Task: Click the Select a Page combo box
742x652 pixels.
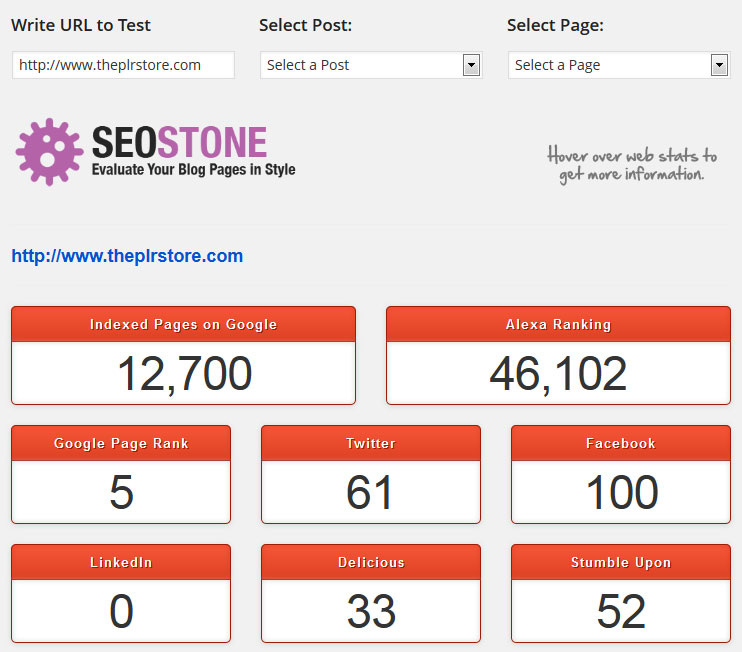Action: [619, 65]
